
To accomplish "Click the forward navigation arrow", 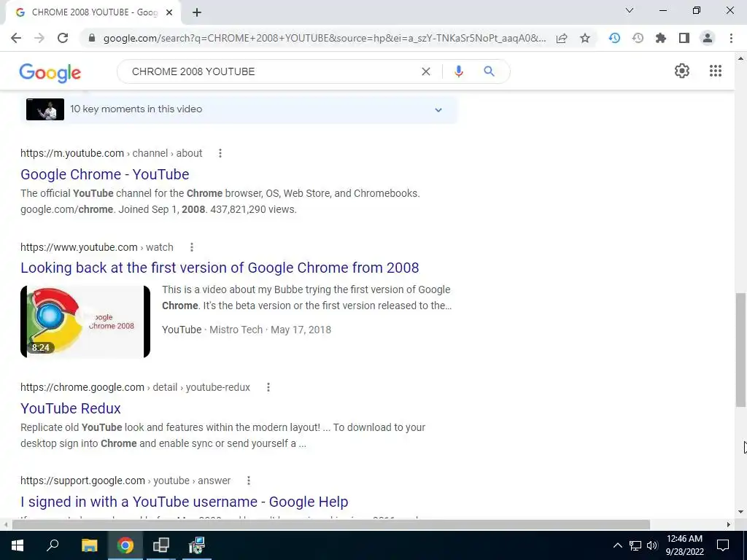I will pos(39,38).
